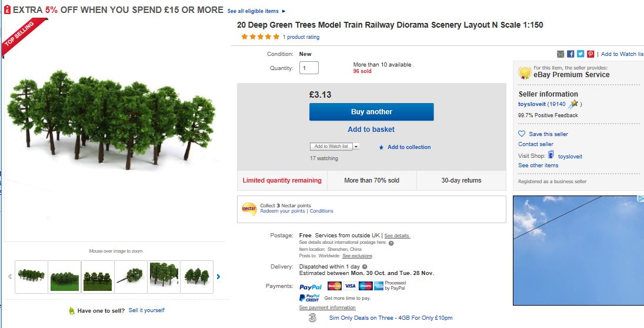
Task: Click Redeem your points Nectar link
Action: (x=282, y=211)
